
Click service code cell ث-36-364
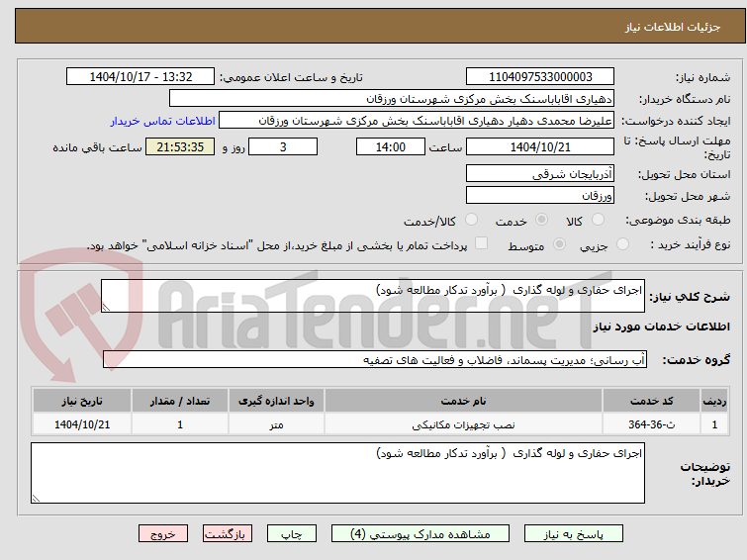pyautogui.click(x=651, y=424)
